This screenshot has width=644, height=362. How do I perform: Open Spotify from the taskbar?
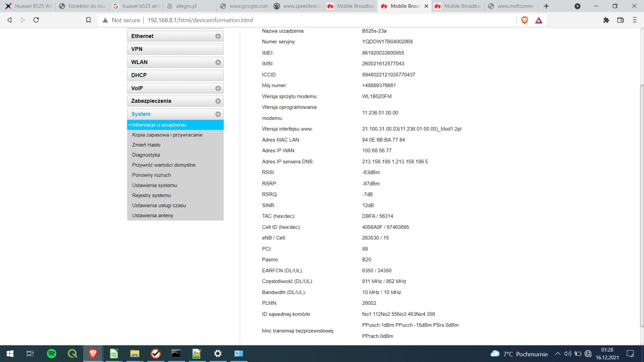point(51,354)
